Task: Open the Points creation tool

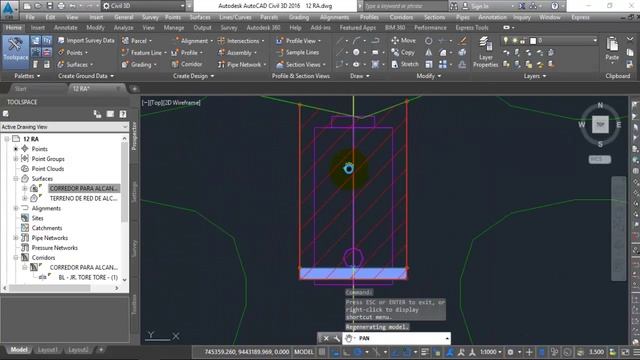Action: (x=72, y=53)
